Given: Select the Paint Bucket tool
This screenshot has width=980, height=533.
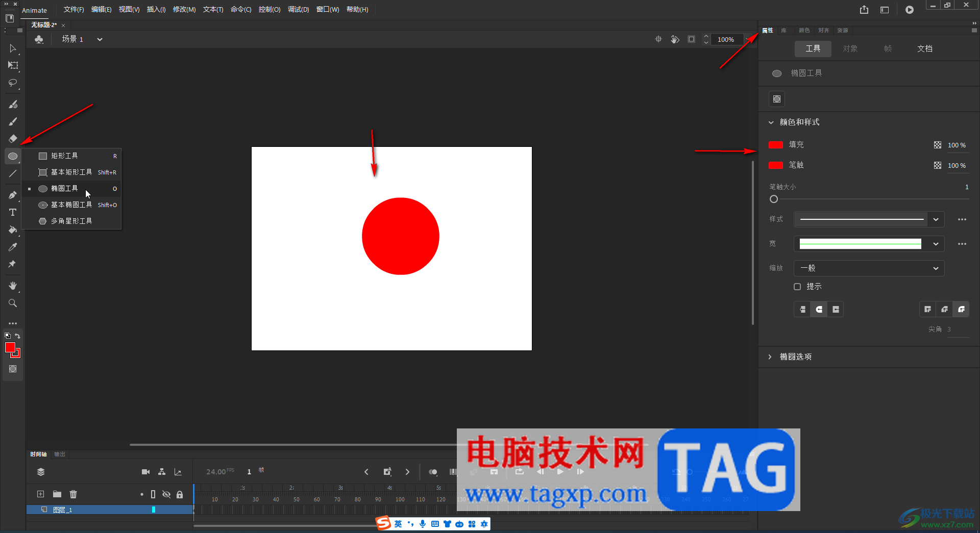Looking at the screenshot, I should point(13,230).
